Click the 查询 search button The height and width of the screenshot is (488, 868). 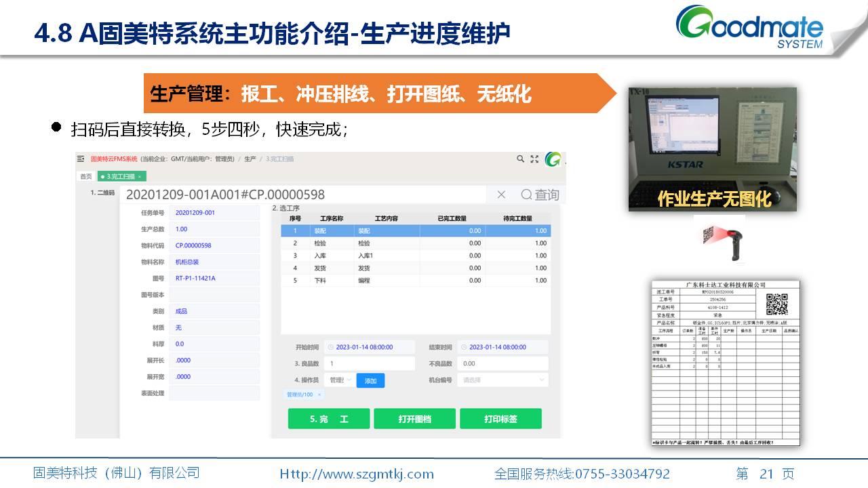(540, 195)
